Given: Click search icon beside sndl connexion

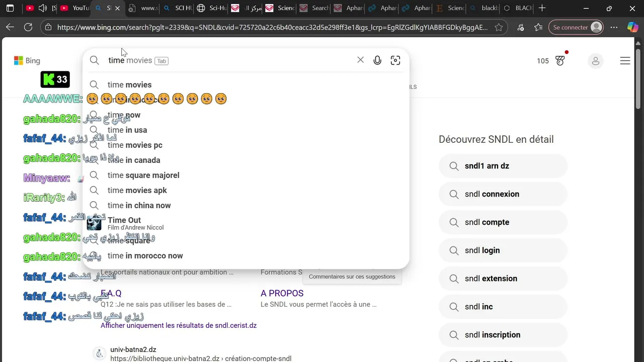Looking at the screenshot, I should tap(454, 194).
